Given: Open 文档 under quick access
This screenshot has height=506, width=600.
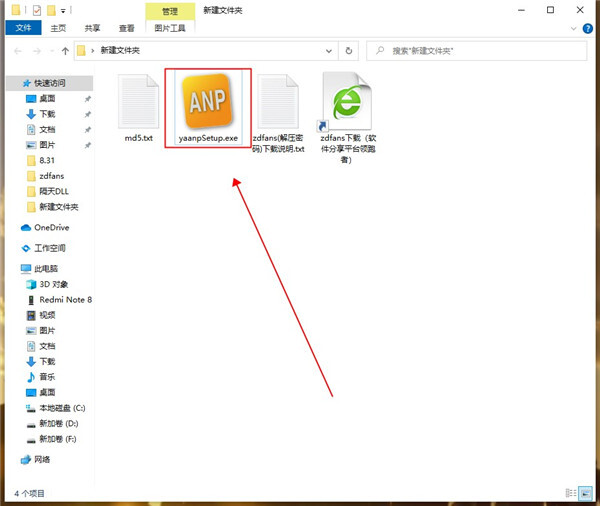Looking at the screenshot, I should pyautogui.click(x=47, y=129).
